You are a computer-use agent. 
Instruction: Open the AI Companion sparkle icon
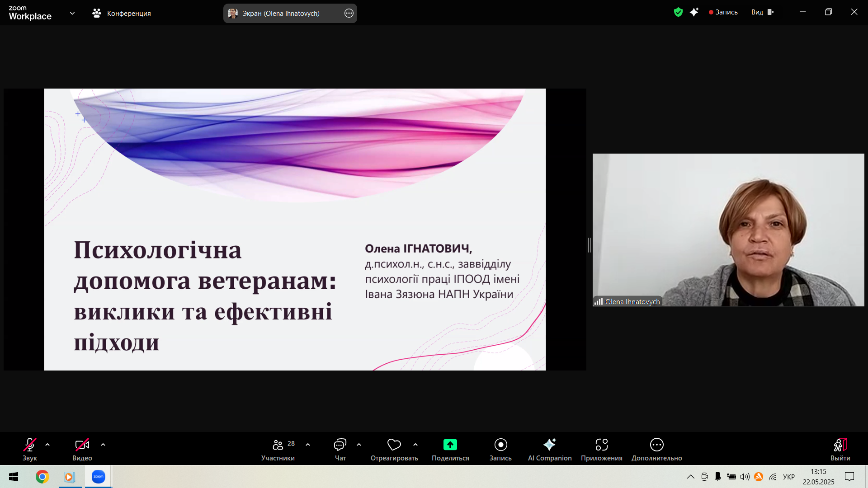(549, 445)
